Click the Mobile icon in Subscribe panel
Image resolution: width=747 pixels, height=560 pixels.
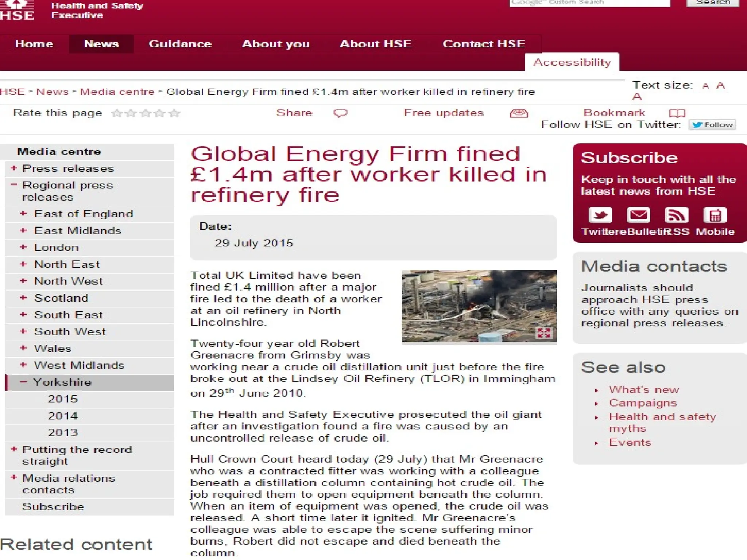click(x=715, y=215)
